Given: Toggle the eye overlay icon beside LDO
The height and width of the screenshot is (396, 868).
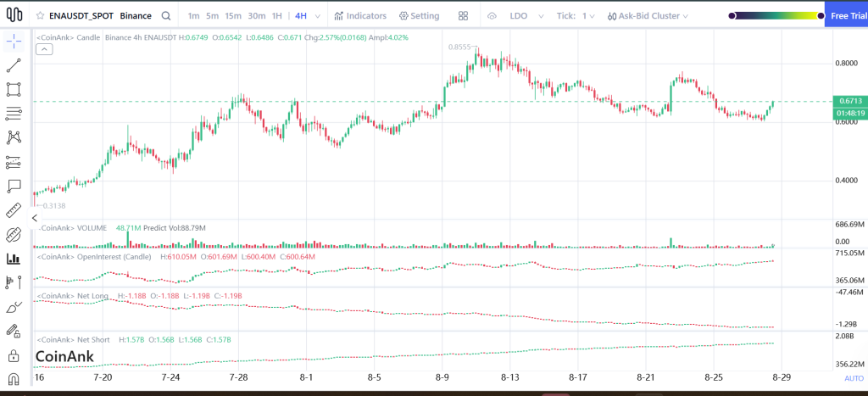Looking at the screenshot, I should (492, 16).
